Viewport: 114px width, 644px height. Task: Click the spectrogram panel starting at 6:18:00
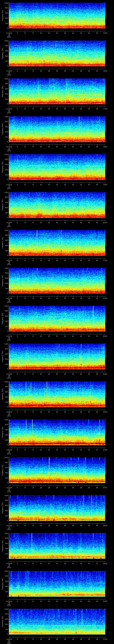point(57,167)
